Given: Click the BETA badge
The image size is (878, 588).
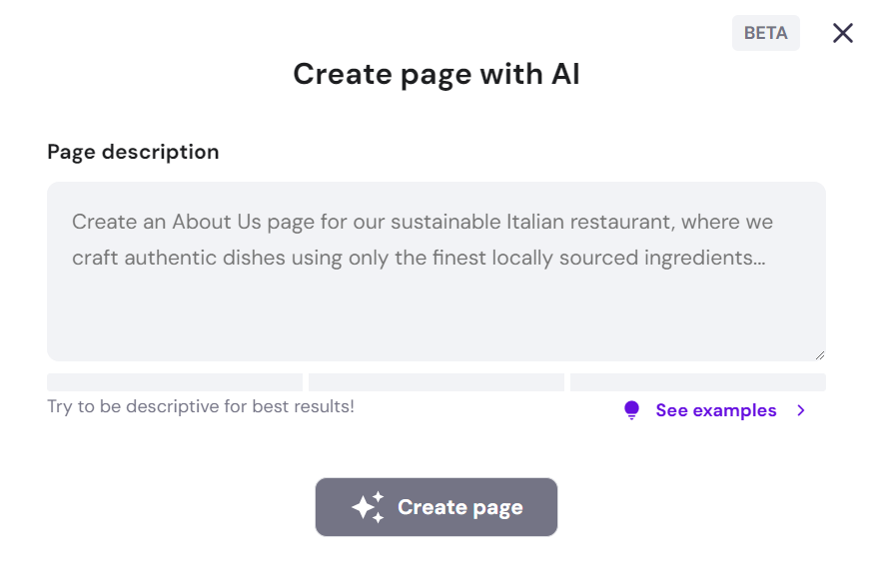Looking at the screenshot, I should (x=765, y=33).
